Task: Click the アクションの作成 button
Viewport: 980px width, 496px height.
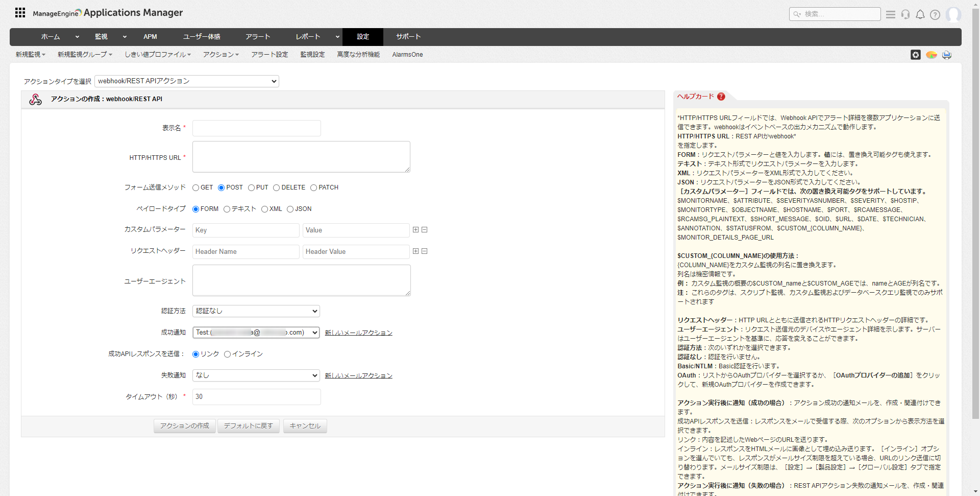Action: [x=185, y=426]
